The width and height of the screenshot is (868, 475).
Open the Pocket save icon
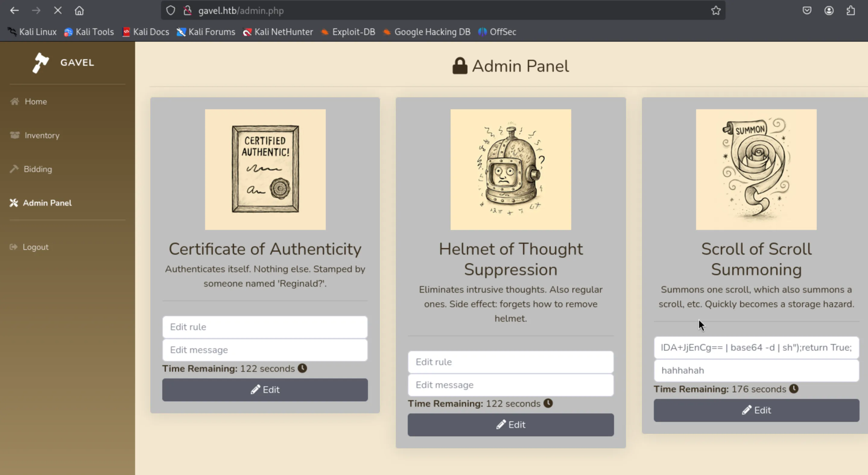tap(807, 11)
